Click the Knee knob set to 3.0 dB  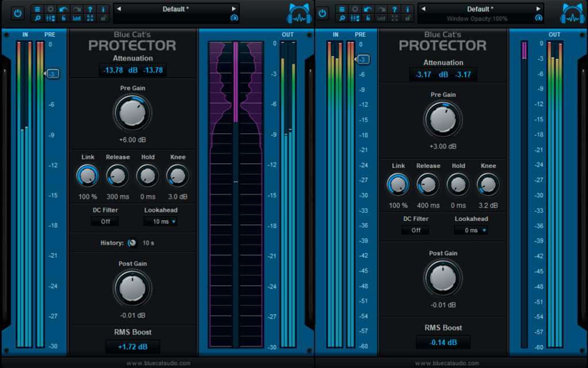(178, 176)
